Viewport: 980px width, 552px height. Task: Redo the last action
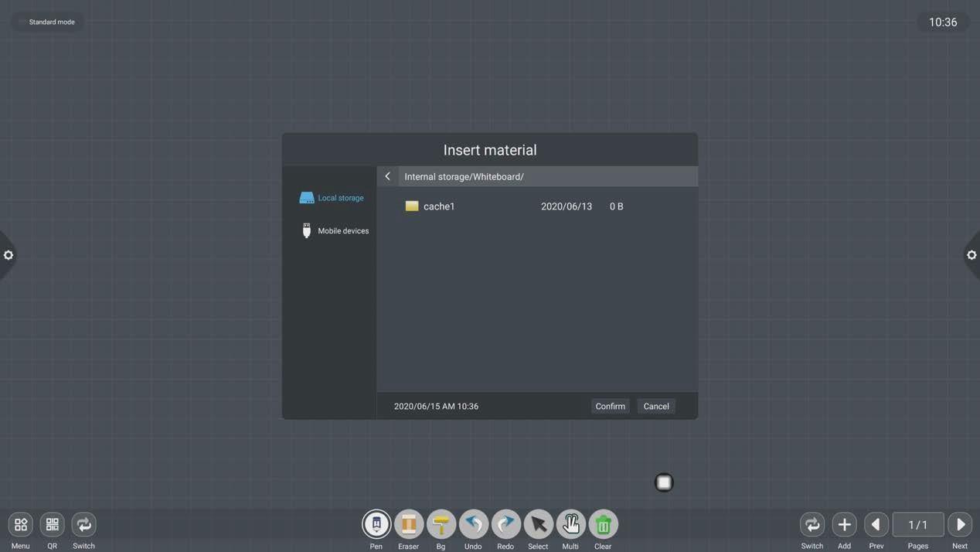[x=506, y=524]
